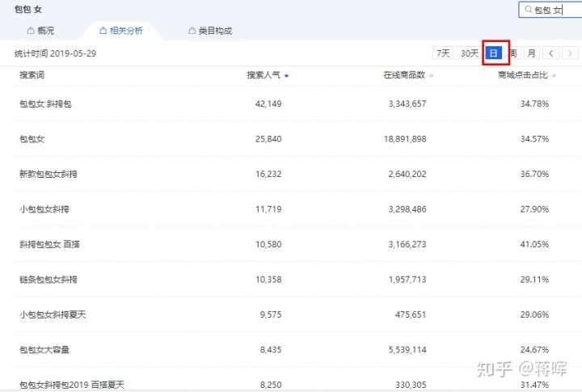The width and height of the screenshot is (582, 392).
Task: Focus the 包包 女 search input
Action: point(555,10)
